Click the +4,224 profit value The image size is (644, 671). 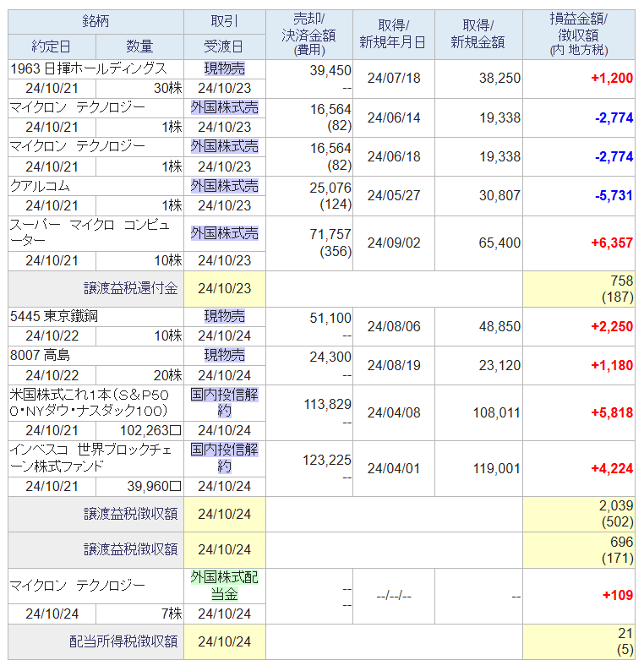(612, 469)
